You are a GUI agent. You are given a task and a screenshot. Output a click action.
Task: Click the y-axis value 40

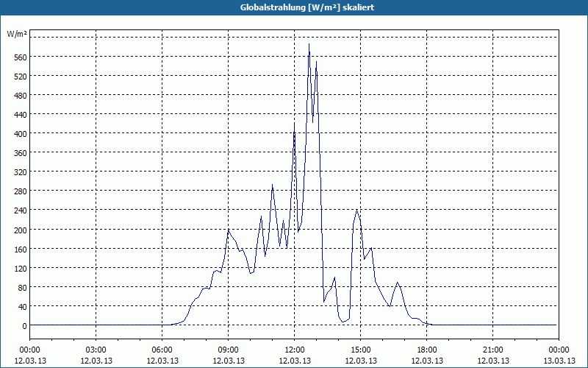click(x=23, y=306)
